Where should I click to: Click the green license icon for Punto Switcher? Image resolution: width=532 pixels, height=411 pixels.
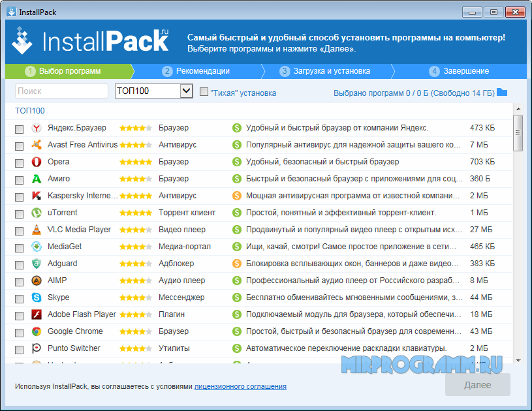tap(236, 348)
